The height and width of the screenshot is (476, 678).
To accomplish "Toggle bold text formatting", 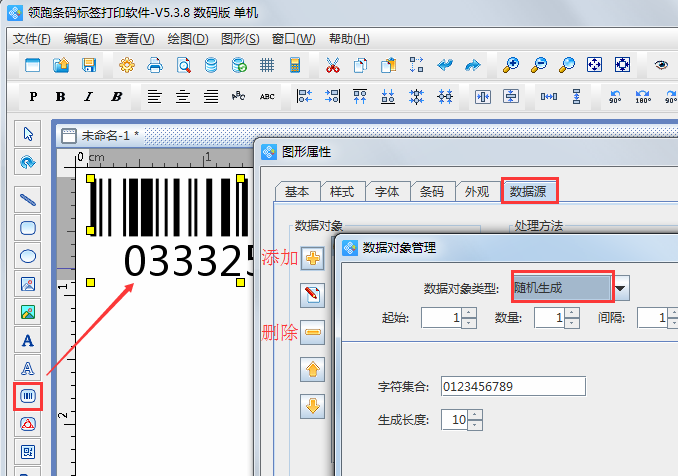I will pos(61,97).
